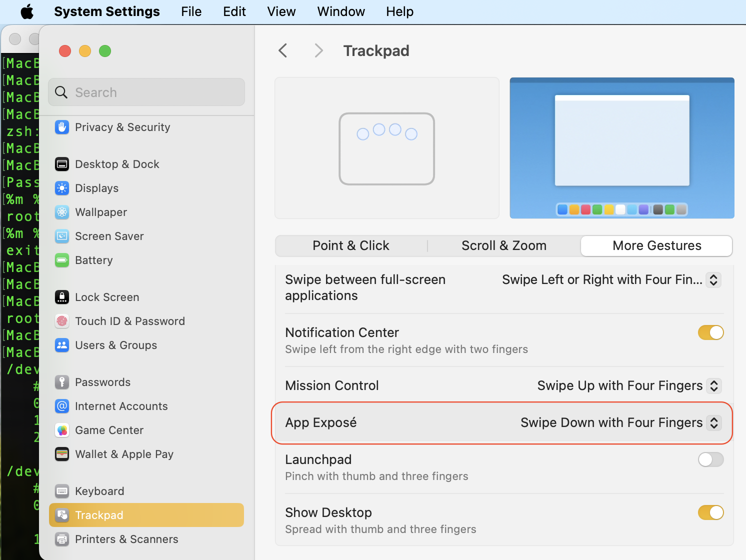Screen dimensions: 746x560
Task: Click the Search field in the sidebar
Action: pyautogui.click(x=146, y=92)
